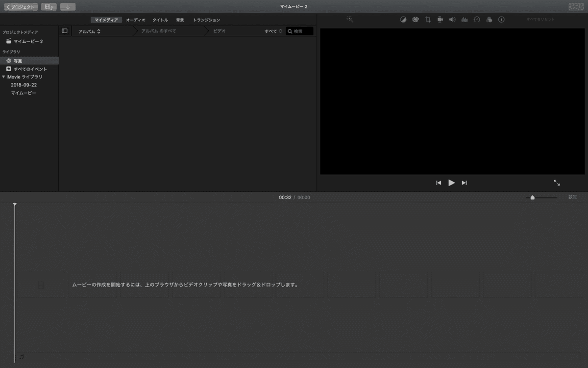The height and width of the screenshot is (368, 588).
Task: Enable fullscreen playback in the viewer
Action: (557, 183)
